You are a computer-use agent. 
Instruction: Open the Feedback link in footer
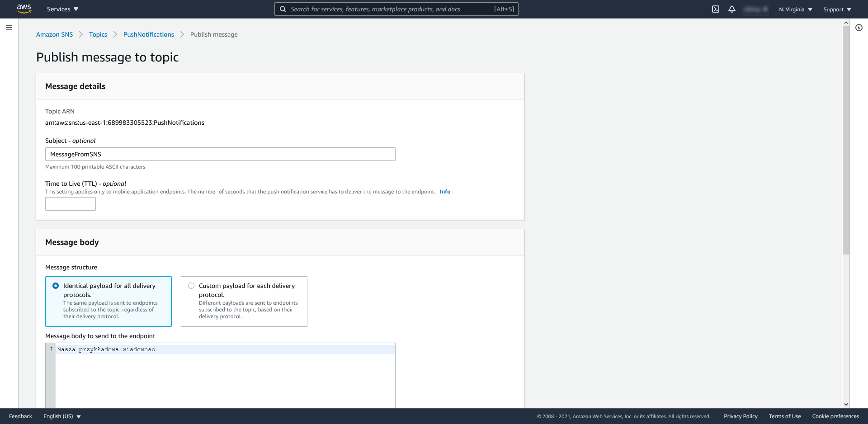(20, 416)
